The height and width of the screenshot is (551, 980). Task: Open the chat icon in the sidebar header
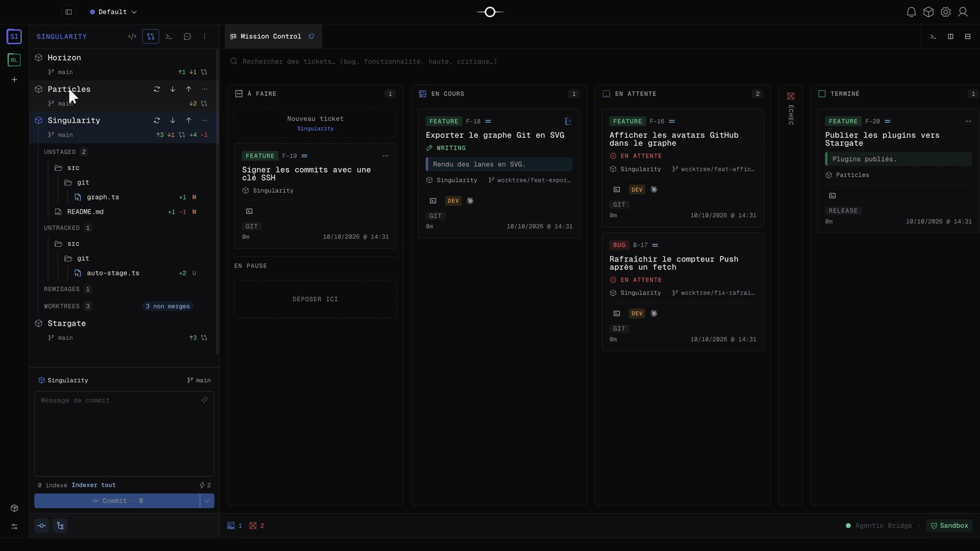[187, 37]
